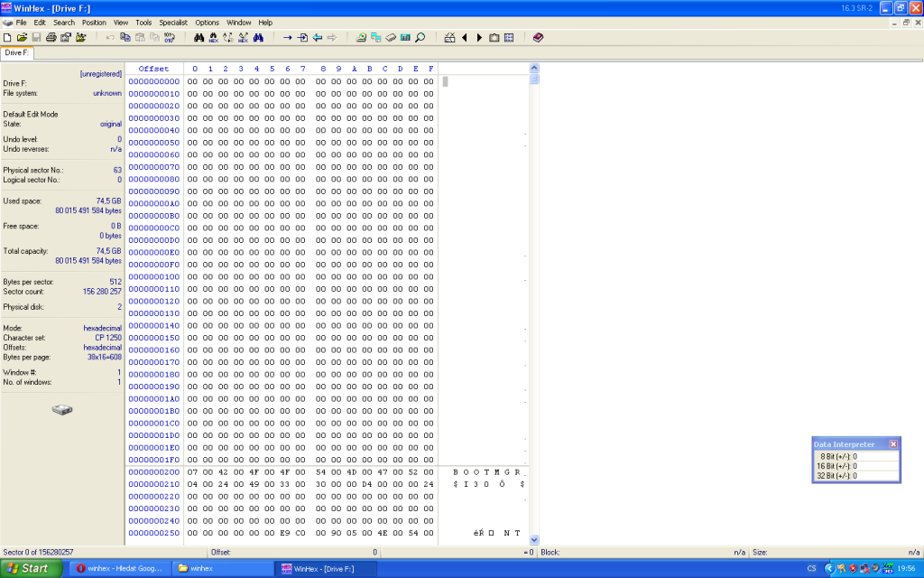This screenshot has height=578, width=924.
Task: Click the Find Hex Values binoculars icon
Action: pos(214,37)
